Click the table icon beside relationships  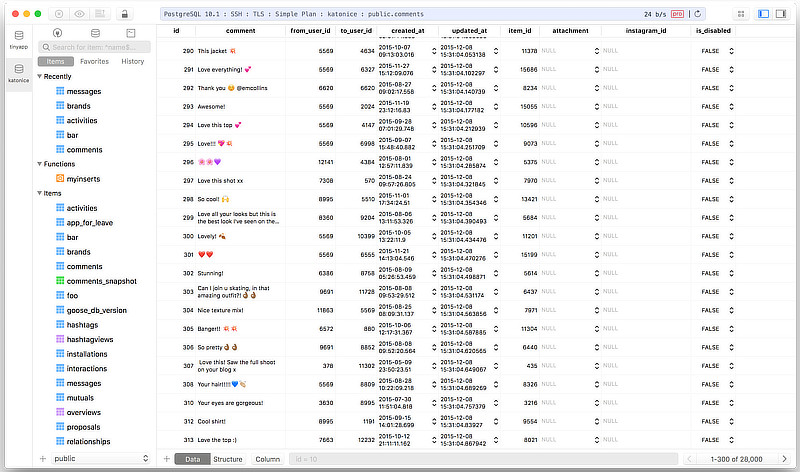coord(60,441)
